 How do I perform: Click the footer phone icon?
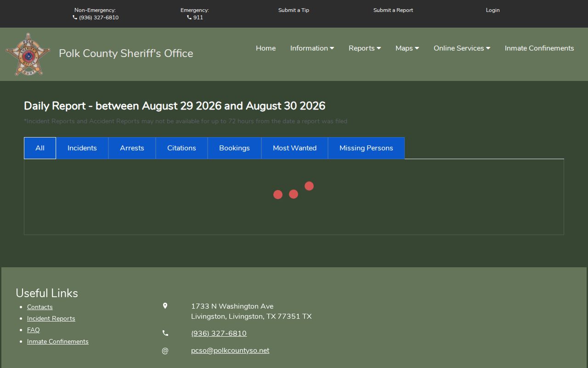pyautogui.click(x=165, y=333)
